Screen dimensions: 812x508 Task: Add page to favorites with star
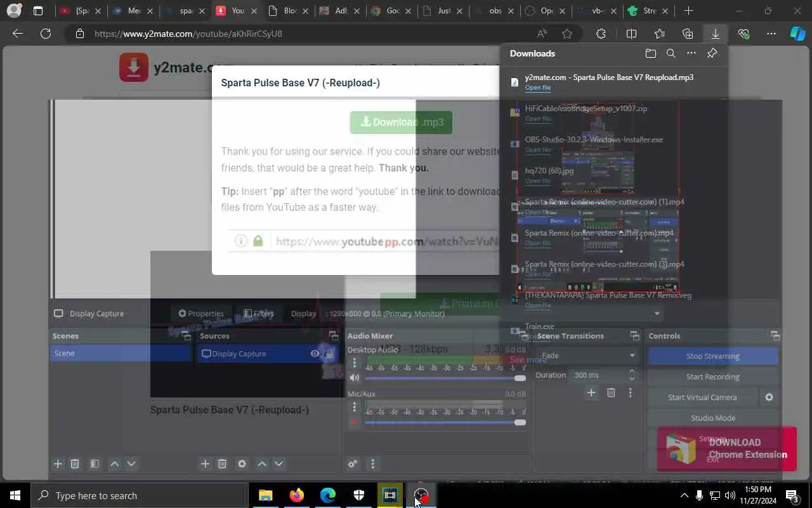pyautogui.click(x=567, y=34)
